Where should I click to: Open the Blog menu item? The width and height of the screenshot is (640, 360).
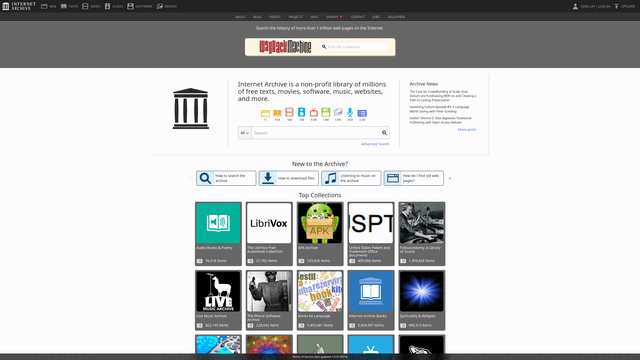pos(257,17)
